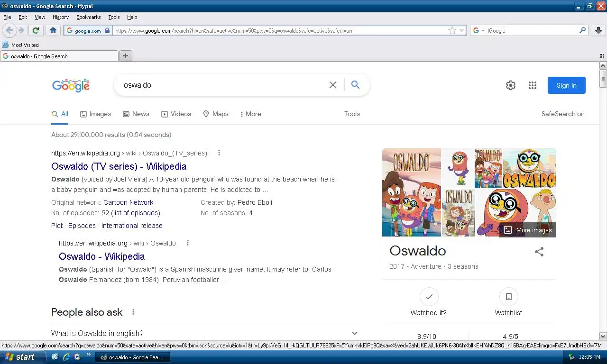Viewport: 607px width, 364px height.
Task: Select the 'oswaldo - Google Search' browser tab
Action: tap(59, 56)
